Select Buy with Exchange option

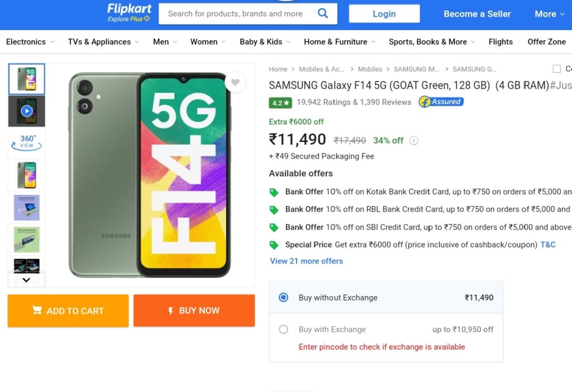[283, 329]
